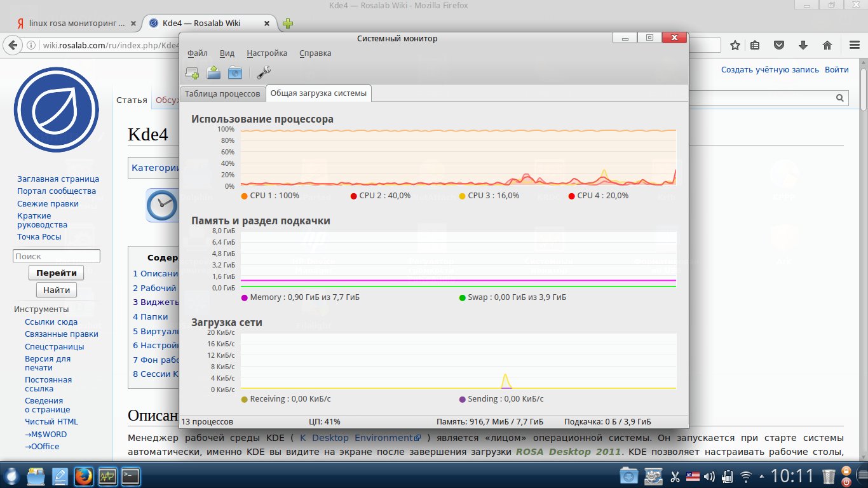Open the Настройка menu
This screenshot has width=868, height=488.
[267, 53]
